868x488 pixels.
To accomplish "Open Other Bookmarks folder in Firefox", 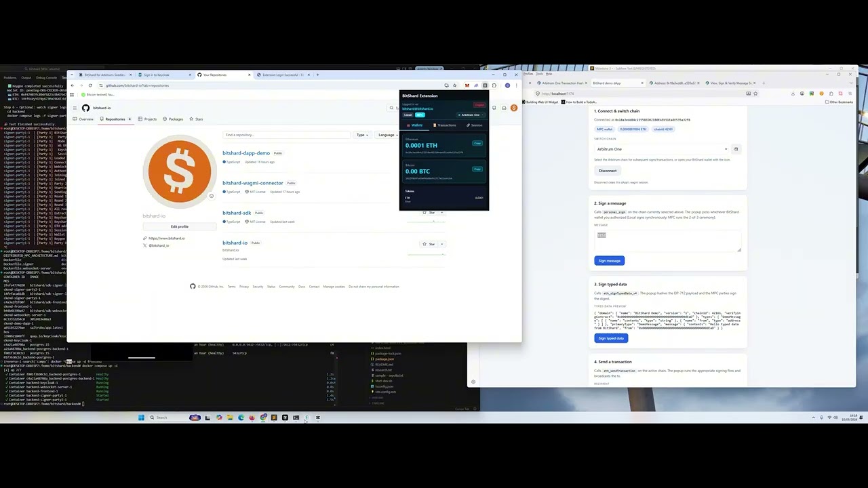I will coord(839,102).
